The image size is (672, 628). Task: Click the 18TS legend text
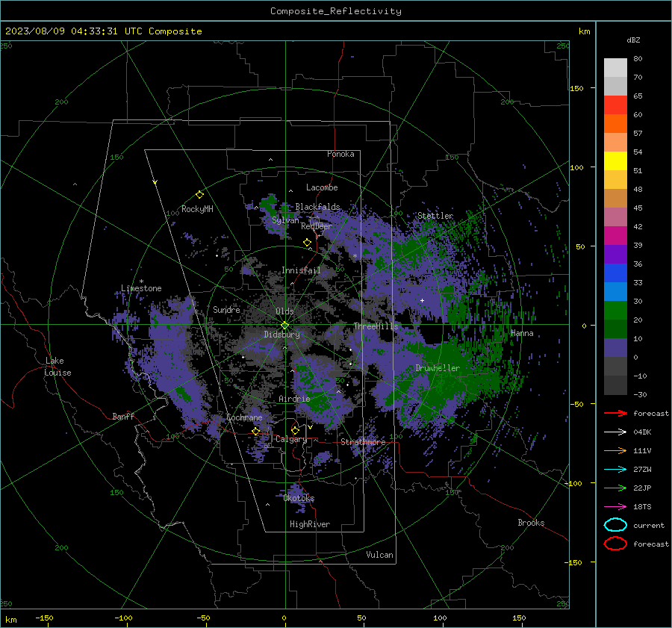point(642,507)
